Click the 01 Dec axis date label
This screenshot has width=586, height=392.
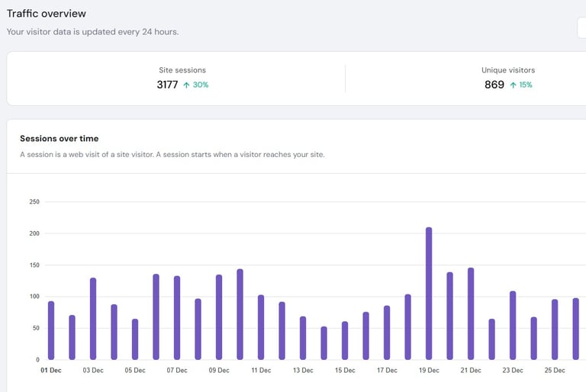coord(51,371)
